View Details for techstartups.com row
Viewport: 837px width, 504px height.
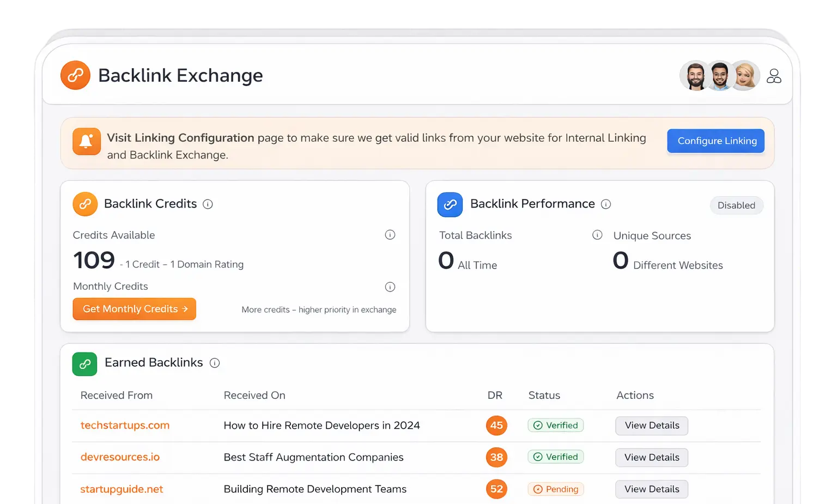(x=652, y=426)
